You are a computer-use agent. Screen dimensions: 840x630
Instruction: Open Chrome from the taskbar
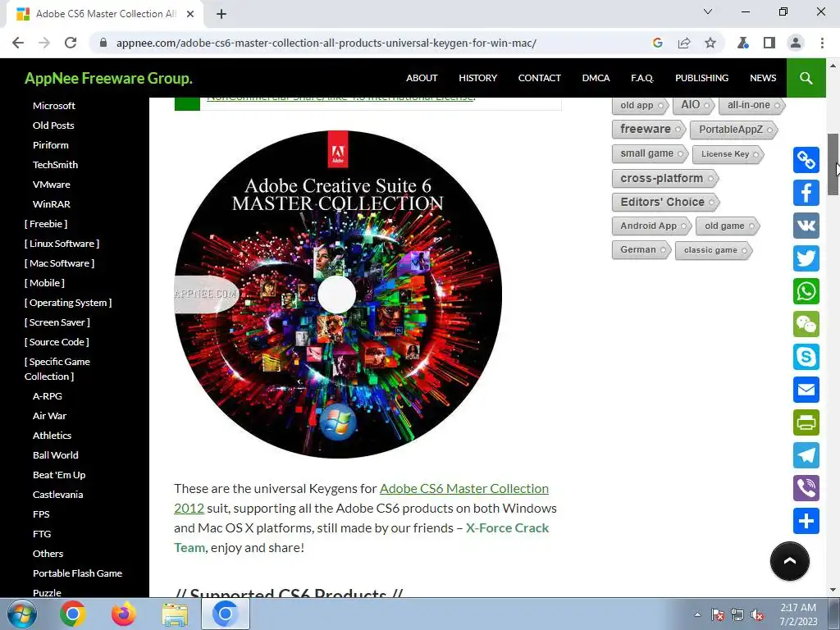(x=73, y=614)
